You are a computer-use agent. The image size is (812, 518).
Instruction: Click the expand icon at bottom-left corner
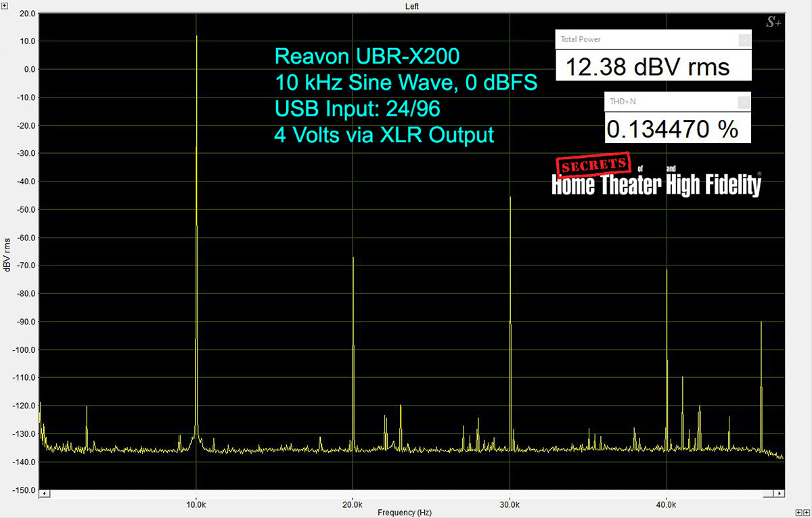[x=5, y=513]
